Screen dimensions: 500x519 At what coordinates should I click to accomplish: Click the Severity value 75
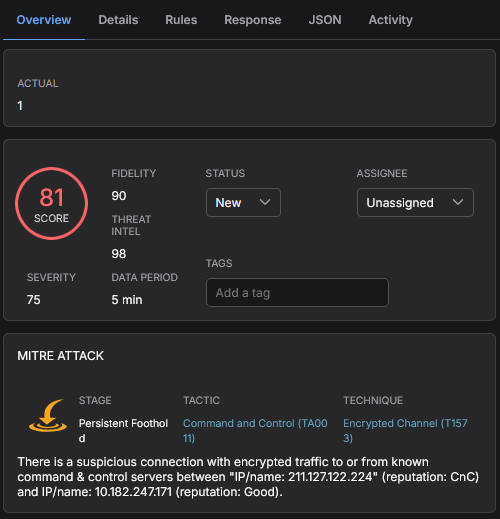click(x=34, y=300)
